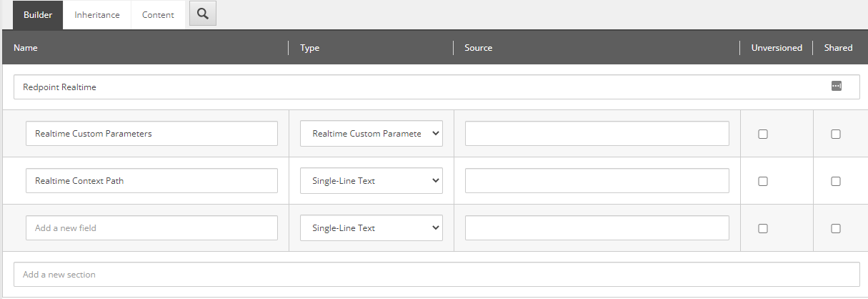Screen dimensions: 868x299
Task: Toggle Unversioned checkbox in new field row
Action: [763, 228]
